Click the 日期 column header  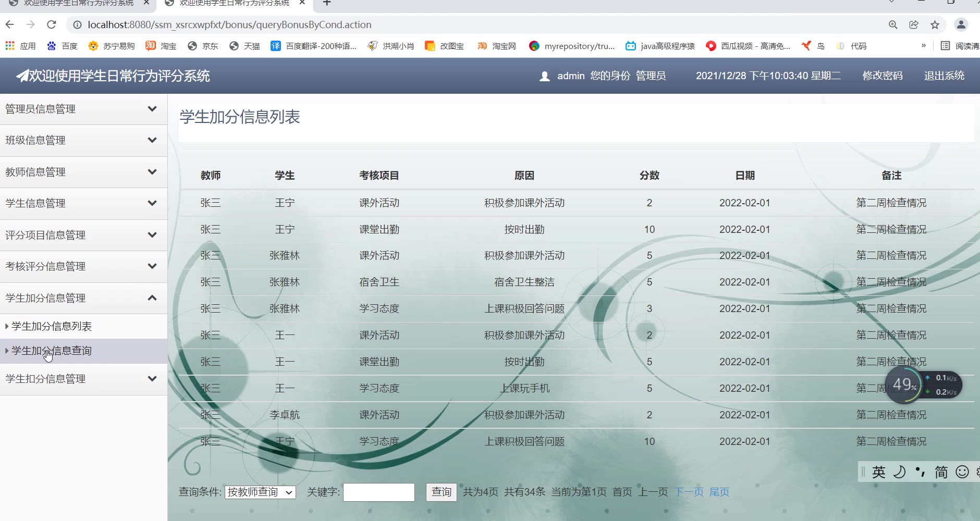[745, 176]
